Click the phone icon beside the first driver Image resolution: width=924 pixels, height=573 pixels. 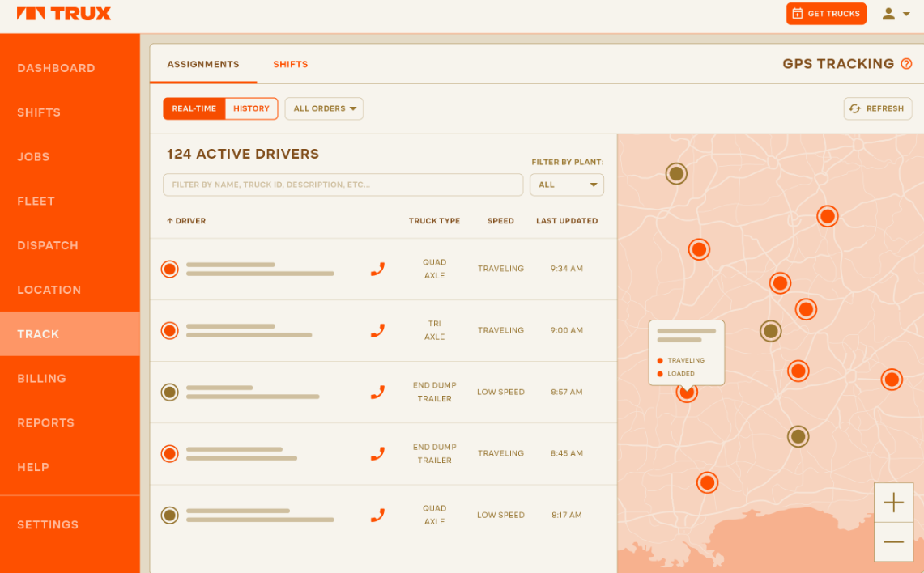377,268
